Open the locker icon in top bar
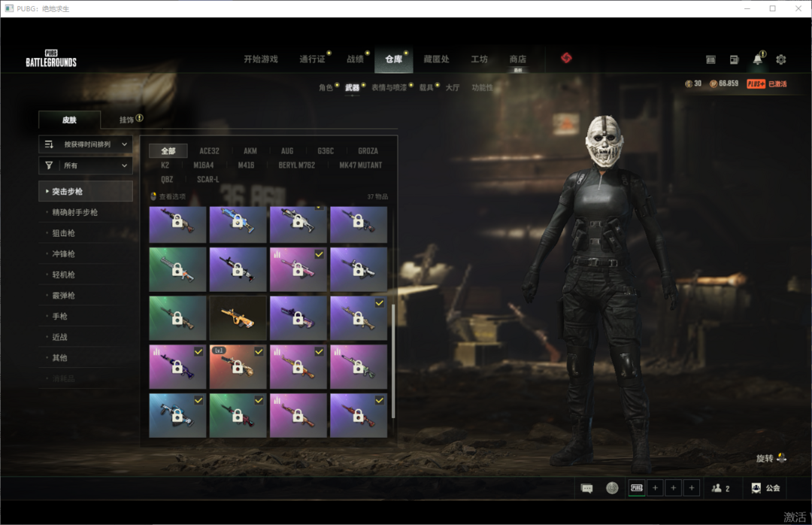This screenshot has width=812, height=525. (x=710, y=59)
